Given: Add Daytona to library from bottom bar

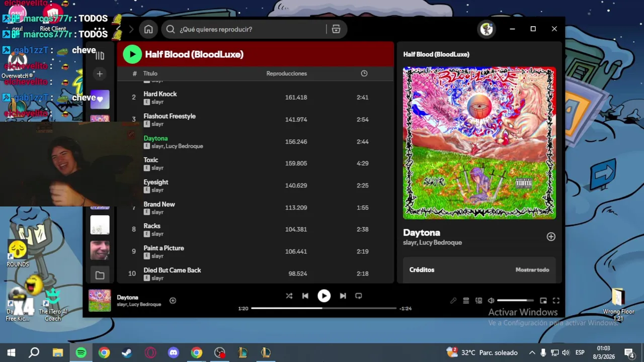Looking at the screenshot, I should point(173,301).
